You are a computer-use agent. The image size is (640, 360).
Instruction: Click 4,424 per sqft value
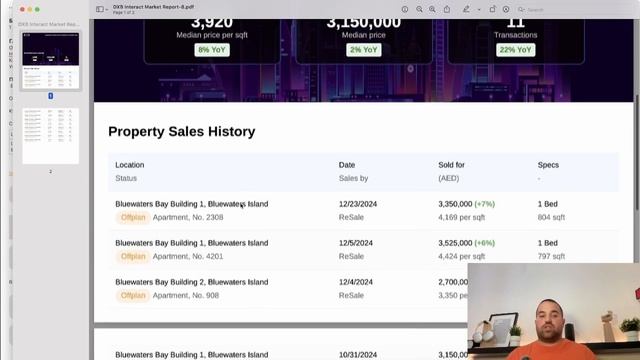(462, 256)
